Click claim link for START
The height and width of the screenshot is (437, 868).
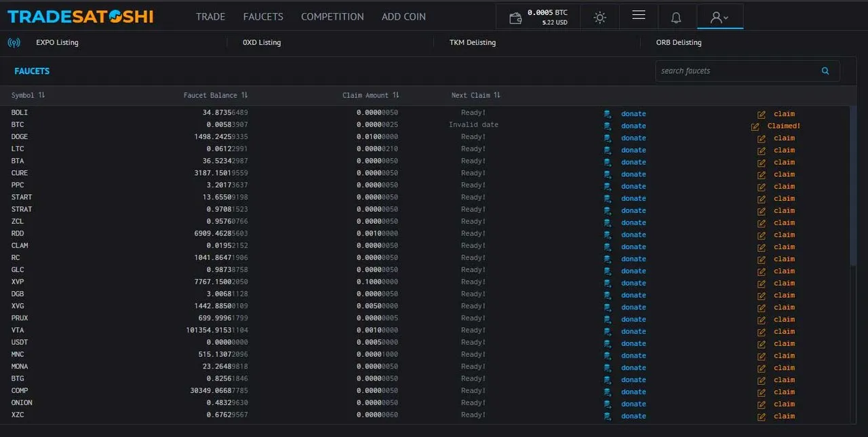tap(785, 199)
